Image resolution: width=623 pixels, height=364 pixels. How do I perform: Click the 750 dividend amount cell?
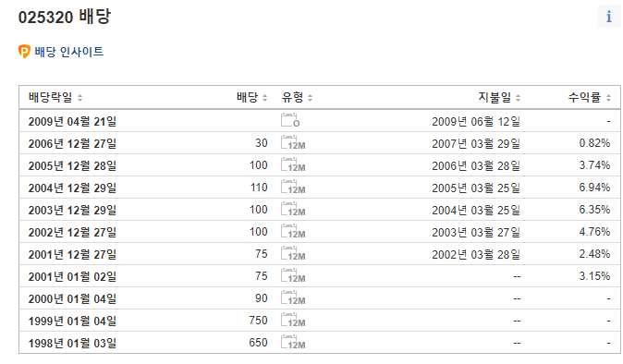click(x=258, y=321)
